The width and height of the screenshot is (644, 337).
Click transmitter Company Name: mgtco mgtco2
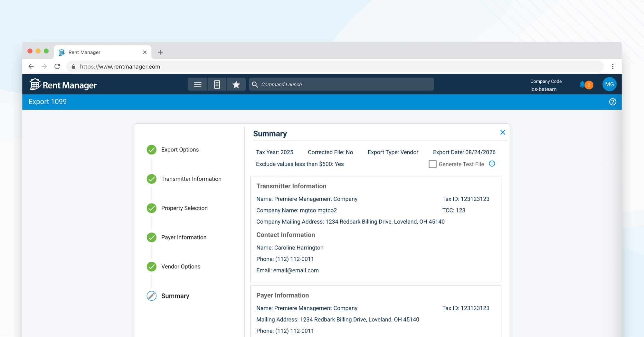[297, 211]
